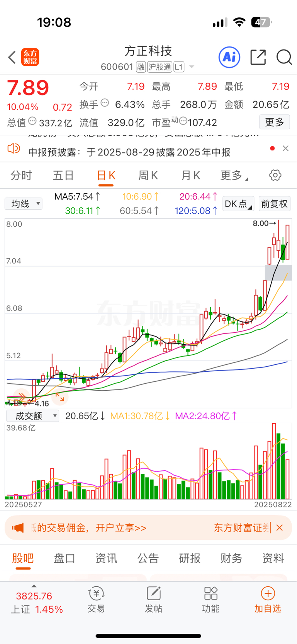Toggle the DK点 signal button
The height and width of the screenshot is (644, 297).
click(x=238, y=203)
